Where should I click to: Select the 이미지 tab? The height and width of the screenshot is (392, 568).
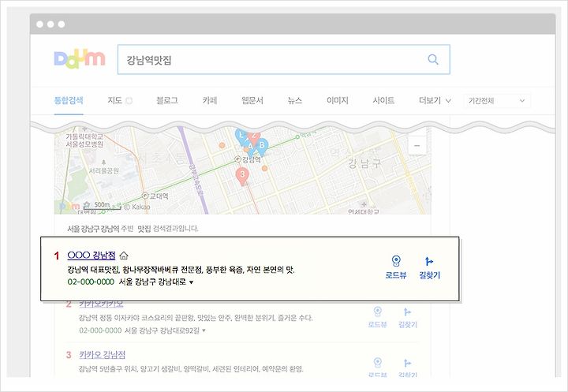click(338, 100)
